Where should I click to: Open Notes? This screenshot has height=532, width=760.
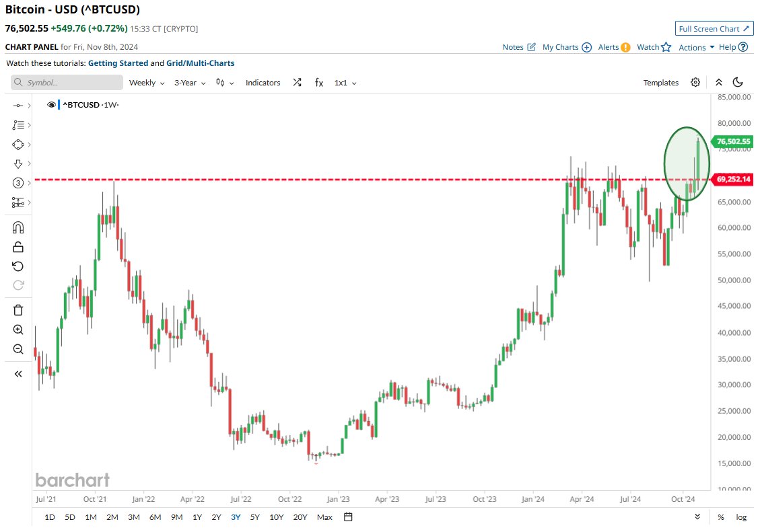click(x=518, y=47)
